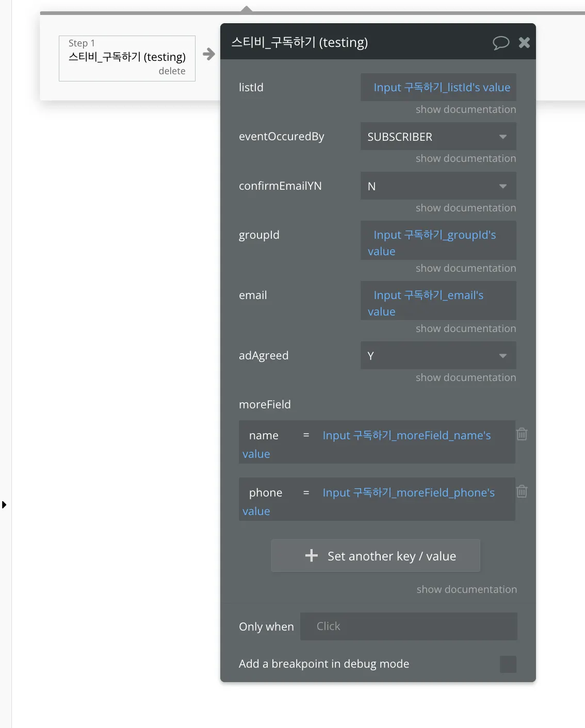Open the eventOccuredBy SUBSCRIBER dropdown
Viewport: 585px width, 728px height.
point(438,137)
